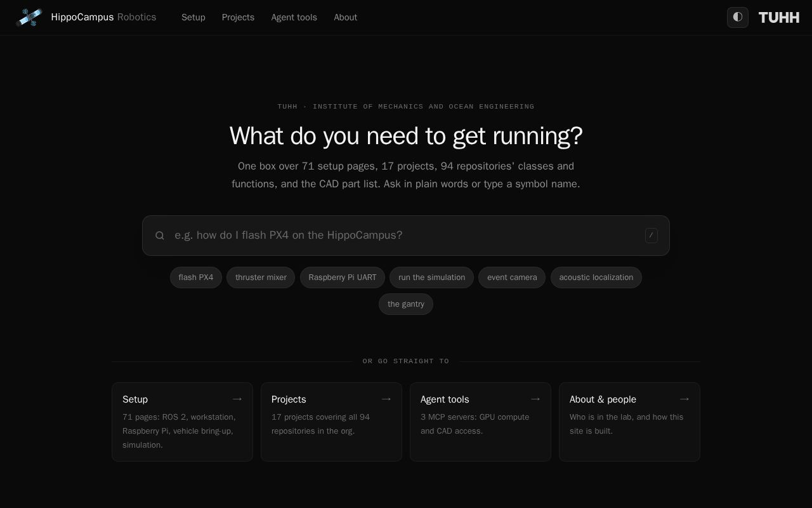
Task: Click the arrow on About & people card
Action: click(x=684, y=399)
